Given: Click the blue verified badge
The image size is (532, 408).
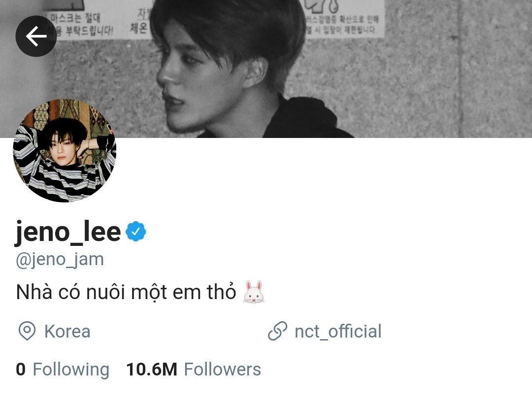Looking at the screenshot, I should (136, 231).
